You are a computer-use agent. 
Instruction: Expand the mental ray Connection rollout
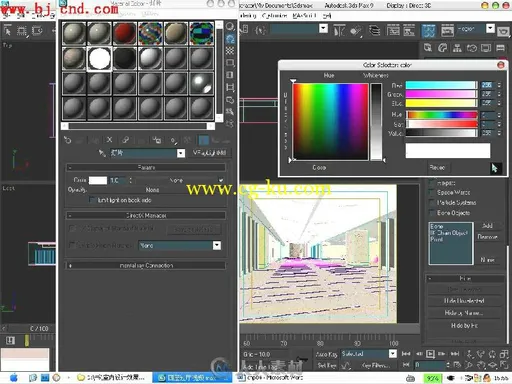(x=146, y=266)
